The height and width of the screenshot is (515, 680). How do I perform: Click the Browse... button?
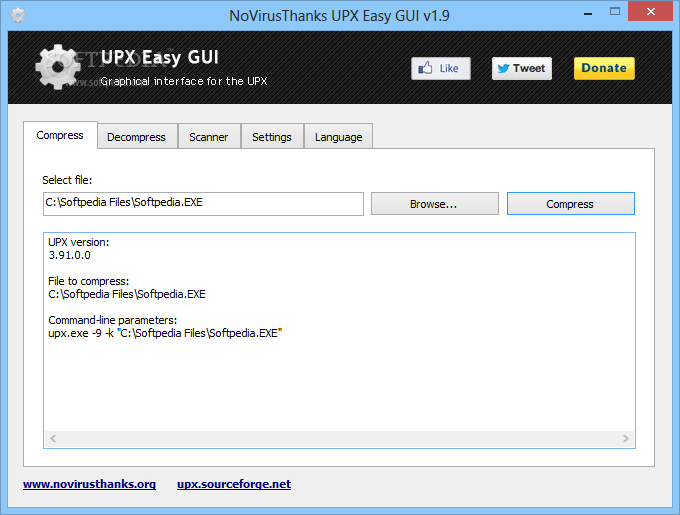tap(435, 204)
